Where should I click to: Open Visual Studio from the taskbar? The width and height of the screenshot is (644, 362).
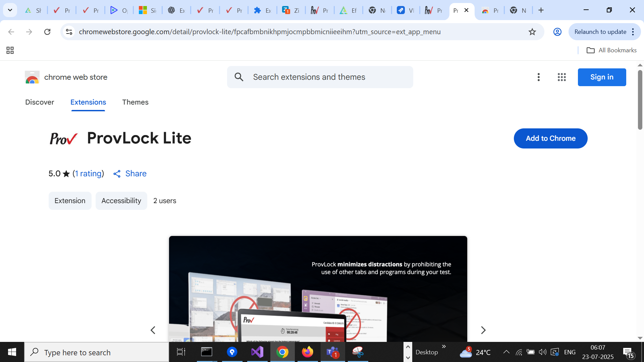[257, 352]
